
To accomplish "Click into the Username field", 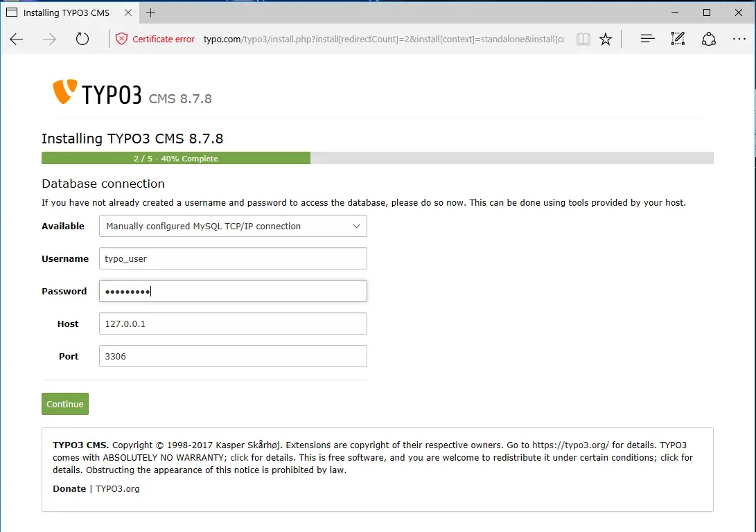I will (x=233, y=259).
